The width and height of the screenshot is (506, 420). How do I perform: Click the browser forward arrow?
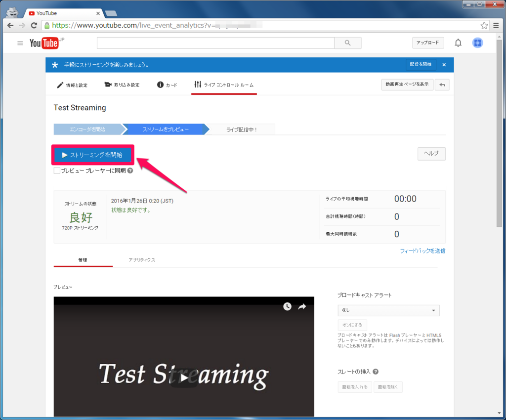(x=22, y=25)
